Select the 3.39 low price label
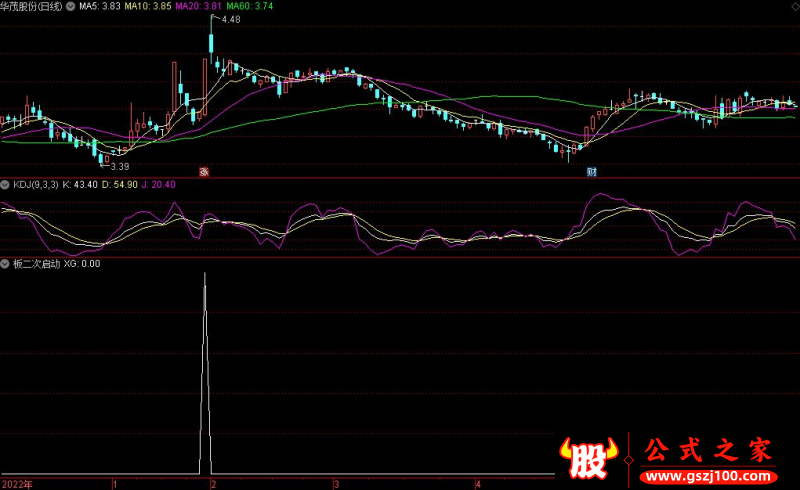The height and width of the screenshot is (490, 800). click(x=120, y=165)
